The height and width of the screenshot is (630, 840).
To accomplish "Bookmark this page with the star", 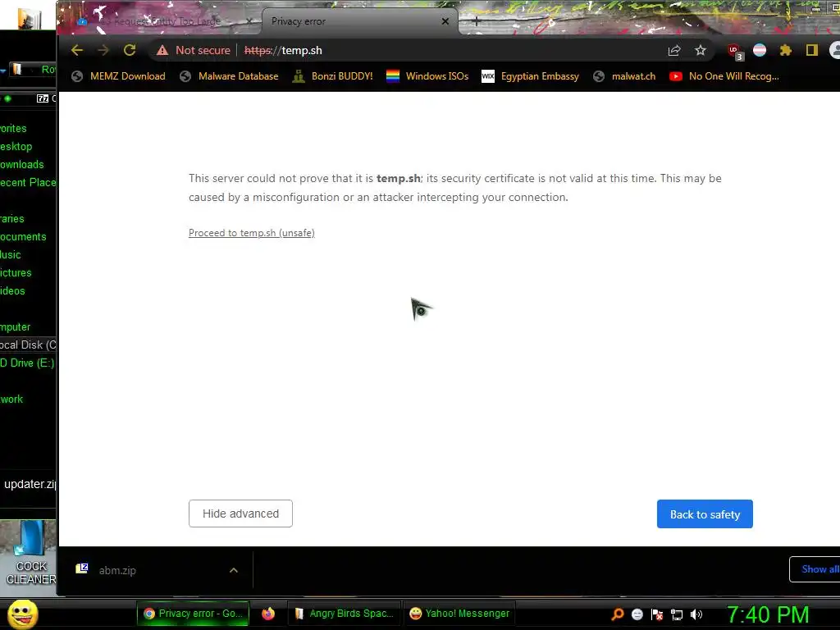I will click(x=701, y=50).
